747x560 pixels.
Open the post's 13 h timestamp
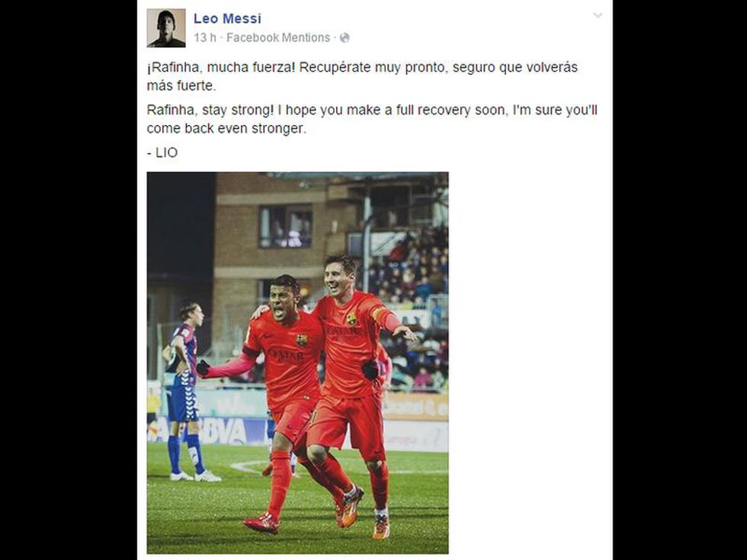pyautogui.click(x=205, y=37)
